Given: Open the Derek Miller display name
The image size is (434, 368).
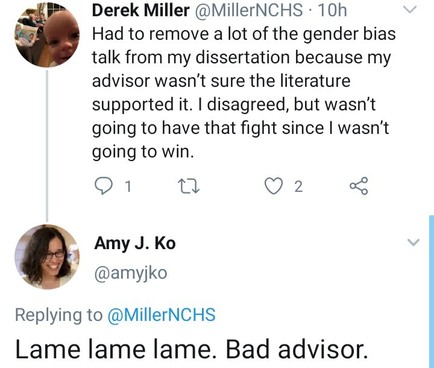Looking at the screenshot, I should (140, 10).
